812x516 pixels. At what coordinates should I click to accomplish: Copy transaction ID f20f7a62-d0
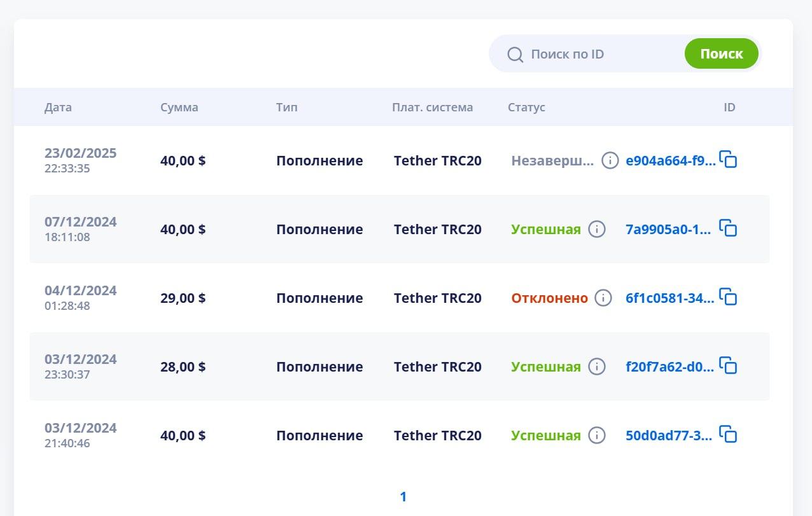point(728,365)
